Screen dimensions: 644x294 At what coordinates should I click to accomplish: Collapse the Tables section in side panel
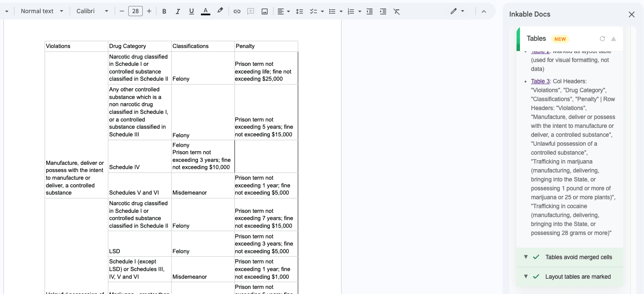[x=613, y=39]
